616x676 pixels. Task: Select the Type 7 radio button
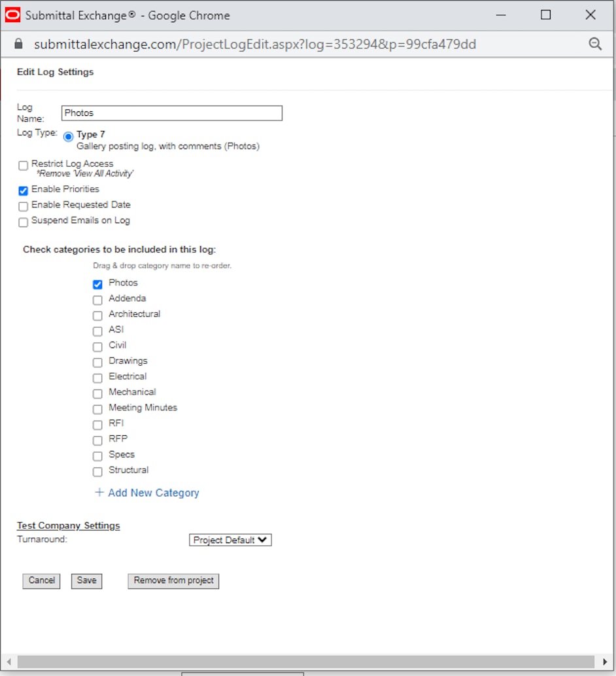coord(68,137)
